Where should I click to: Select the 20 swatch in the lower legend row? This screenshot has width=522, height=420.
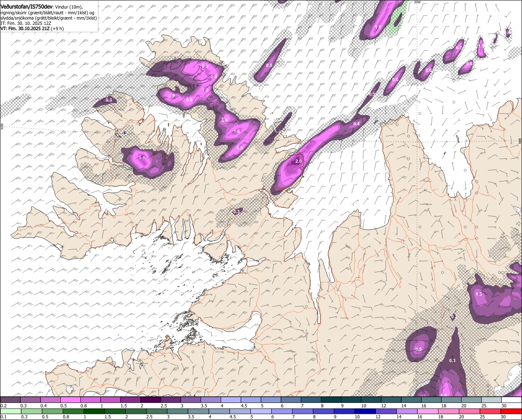(470, 411)
